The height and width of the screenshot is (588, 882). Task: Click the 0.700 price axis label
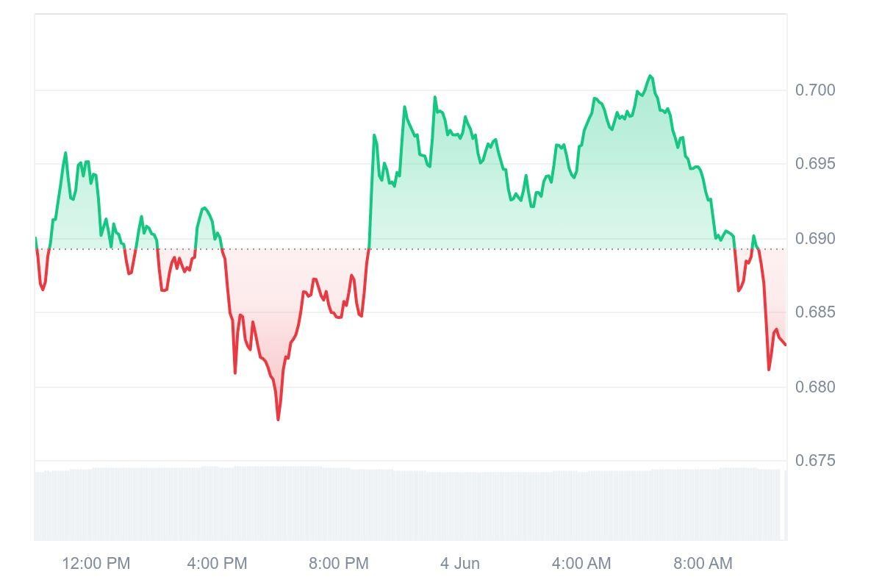(x=815, y=90)
